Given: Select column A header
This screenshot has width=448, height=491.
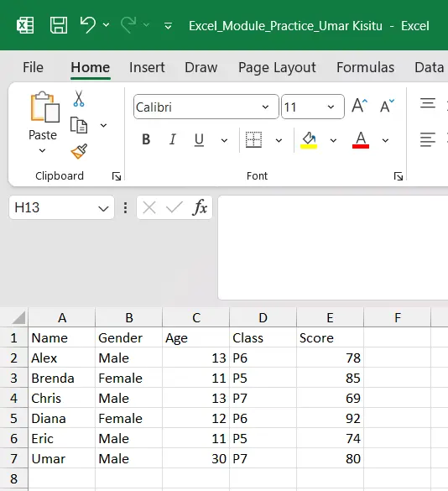Looking at the screenshot, I should (62, 317).
